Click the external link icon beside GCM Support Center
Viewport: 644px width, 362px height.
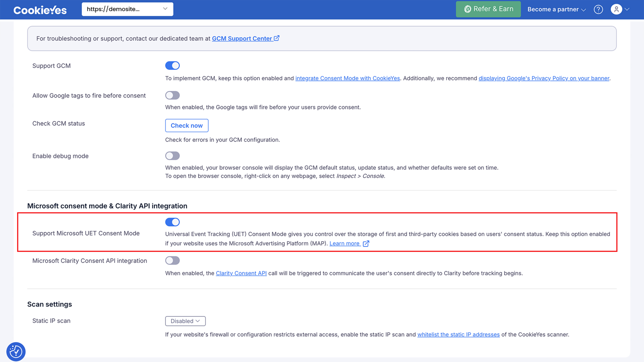(277, 38)
